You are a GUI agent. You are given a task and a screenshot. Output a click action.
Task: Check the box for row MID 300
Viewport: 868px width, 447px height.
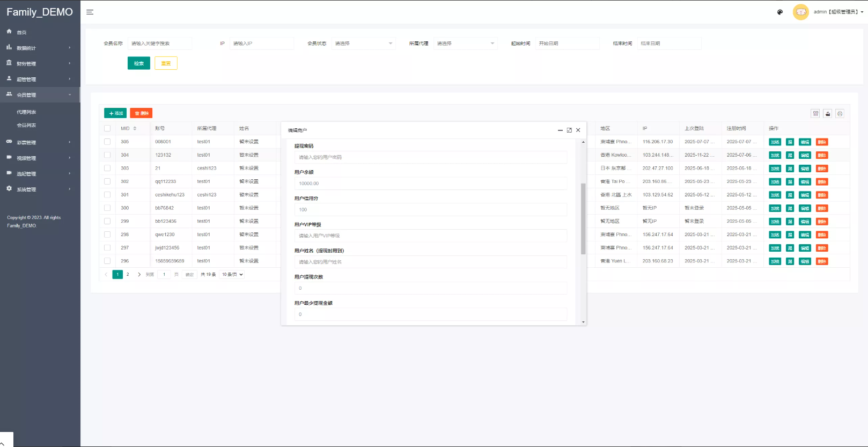[107, 208]
